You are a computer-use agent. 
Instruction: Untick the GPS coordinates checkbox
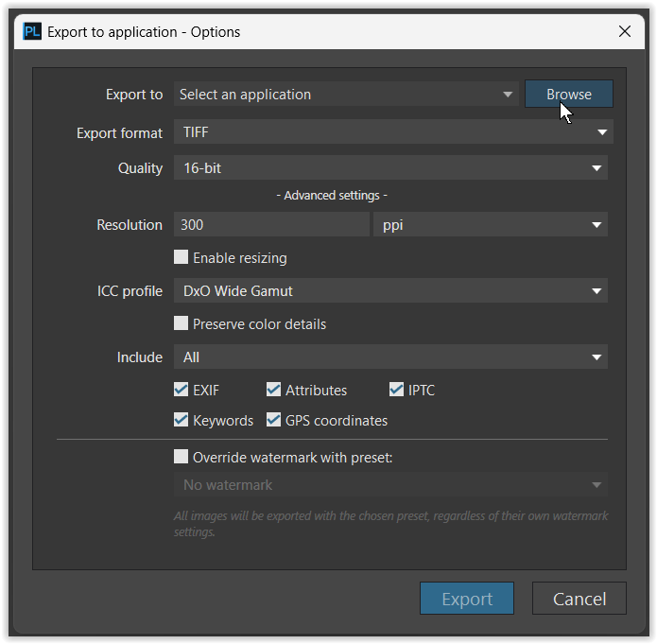[274, 420]
